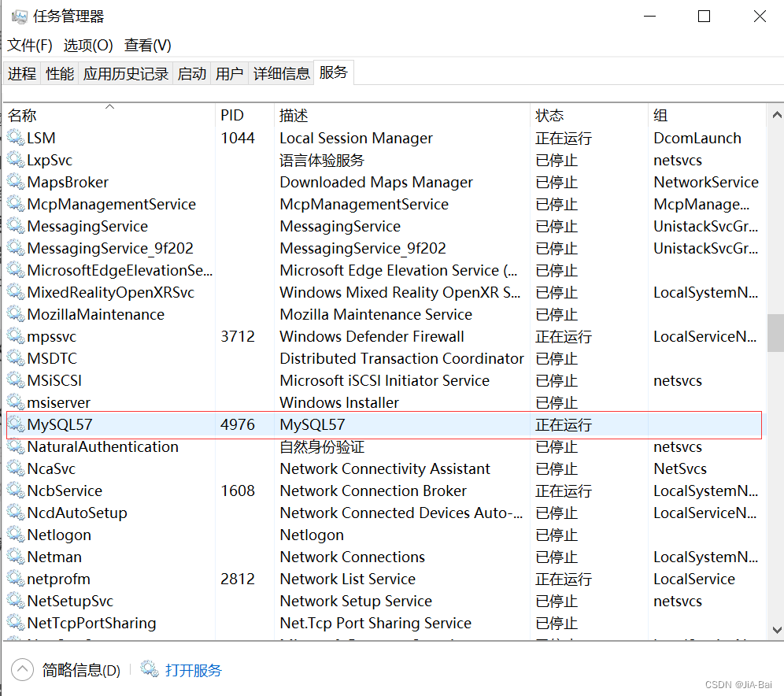
Task: Sort services by the 名称 column header
Action: point(109,115)
